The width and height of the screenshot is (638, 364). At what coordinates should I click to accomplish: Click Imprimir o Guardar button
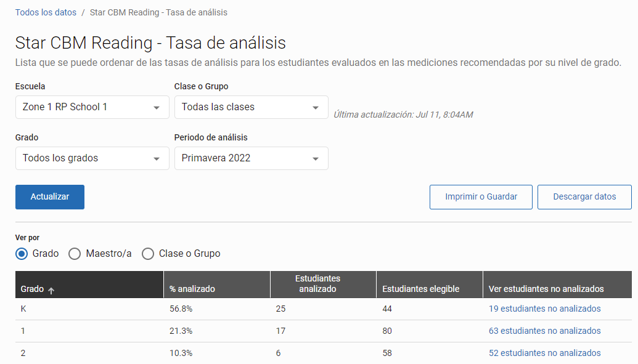[481, 197]
